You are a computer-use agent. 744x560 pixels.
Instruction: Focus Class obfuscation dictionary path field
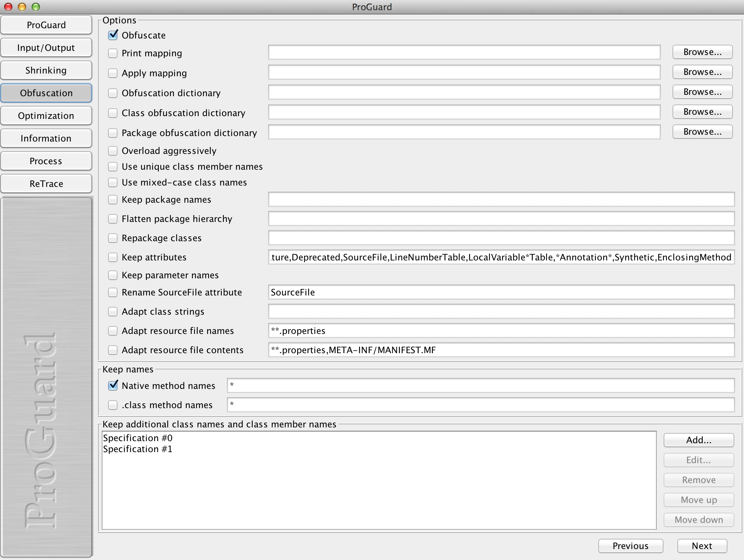pos(464,112)
